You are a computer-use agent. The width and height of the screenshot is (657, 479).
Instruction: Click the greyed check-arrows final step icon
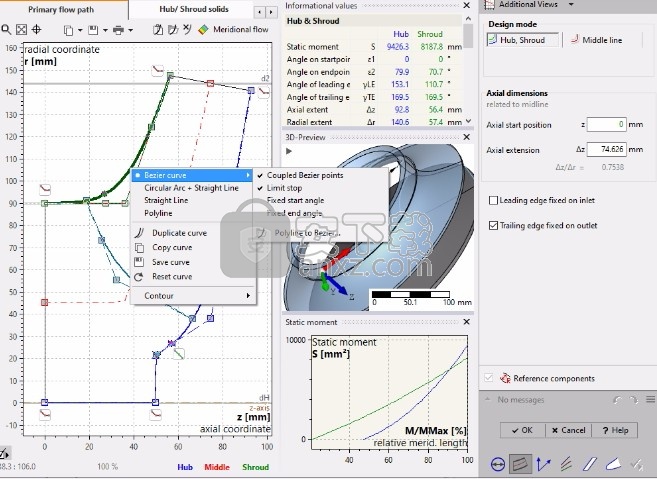(x=637, y=464)
